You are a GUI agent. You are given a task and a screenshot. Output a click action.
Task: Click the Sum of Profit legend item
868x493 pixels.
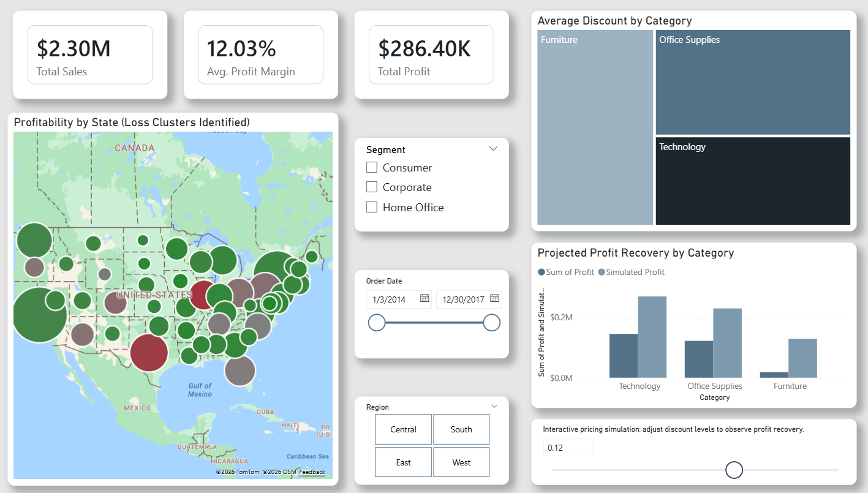tap(566, 272)
